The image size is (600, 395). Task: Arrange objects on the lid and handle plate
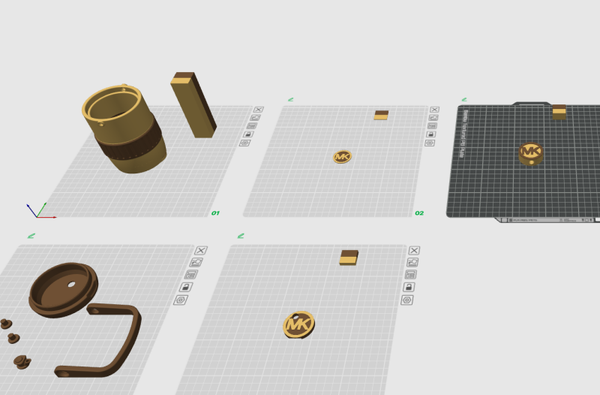[191, 274]
